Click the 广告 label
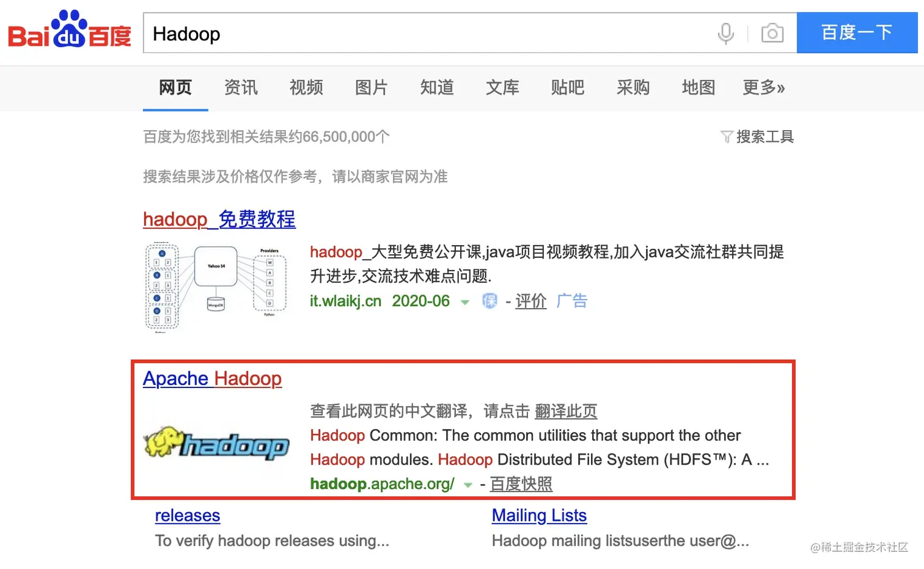Viewport: 924px width, 569px height. point(571,301)
